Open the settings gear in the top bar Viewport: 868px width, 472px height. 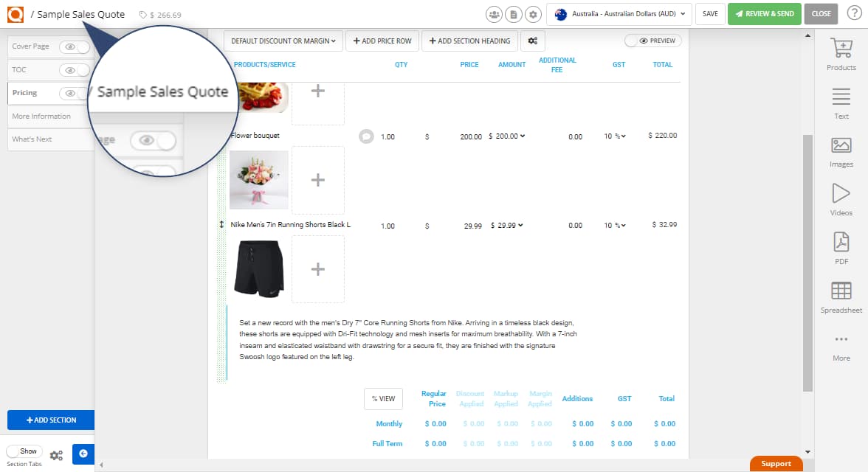[x=531, y=14]
